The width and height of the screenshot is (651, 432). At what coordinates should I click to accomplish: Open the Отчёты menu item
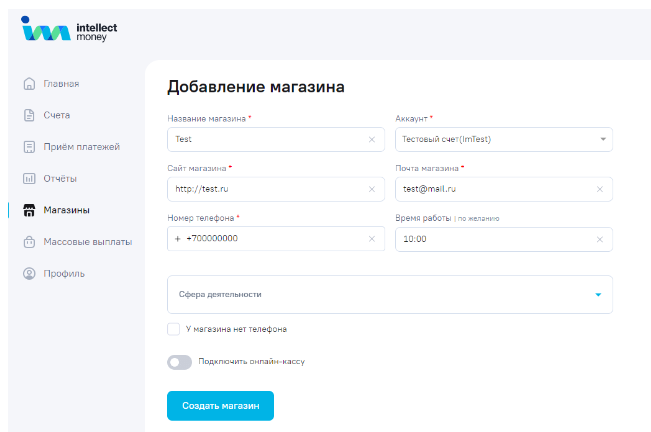60,179
